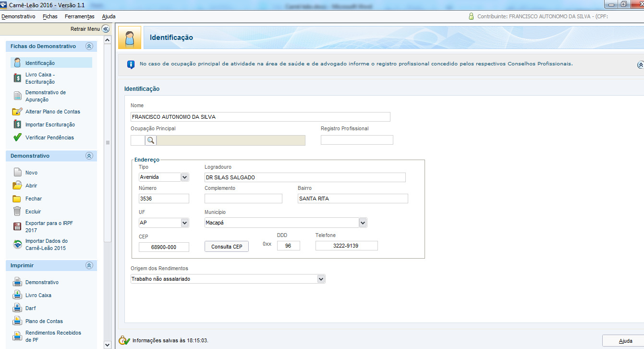Click the Ocupação Principal code box
This screenshot has width=644, height=349.
(x=138, y=140)
